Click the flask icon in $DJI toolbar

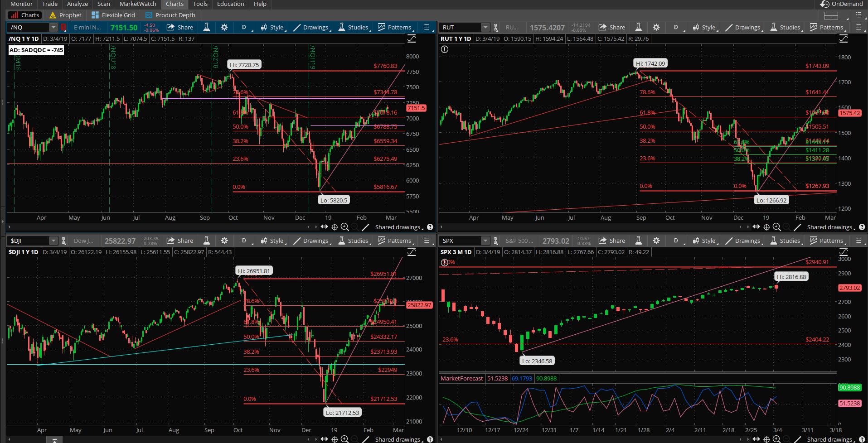(x=206, y=241)
